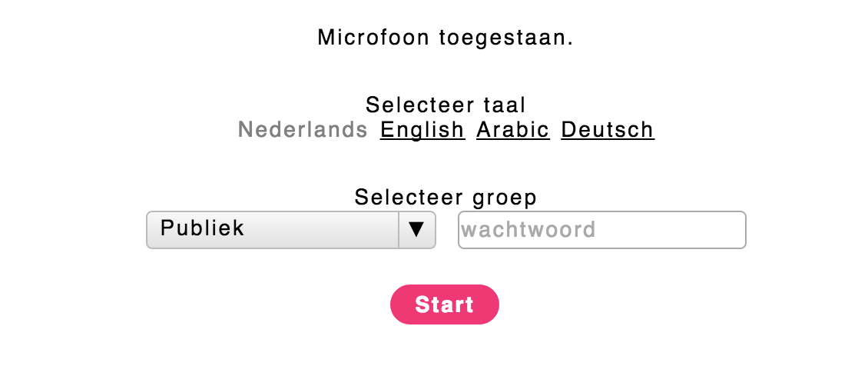Start the session with the Start button
Viewport: 868px width, 386px height.
[x=445, y=304]
